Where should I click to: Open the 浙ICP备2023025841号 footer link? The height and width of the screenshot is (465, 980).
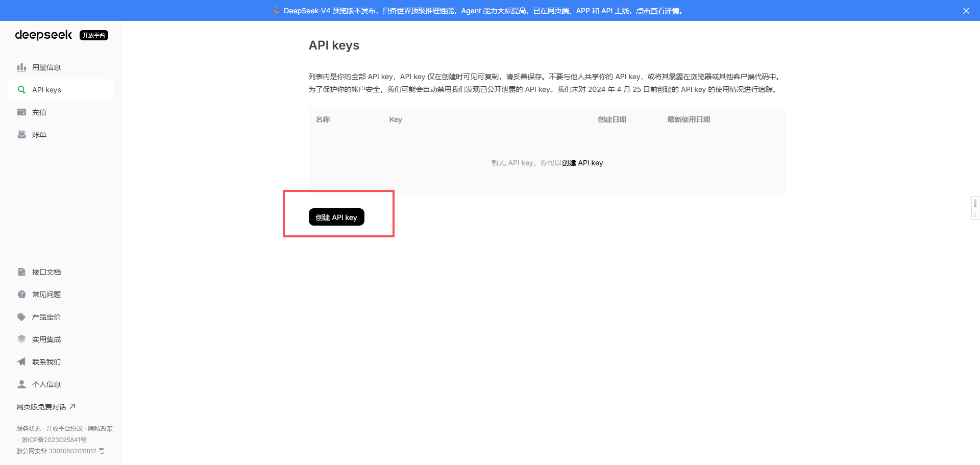tap(54, 440)
